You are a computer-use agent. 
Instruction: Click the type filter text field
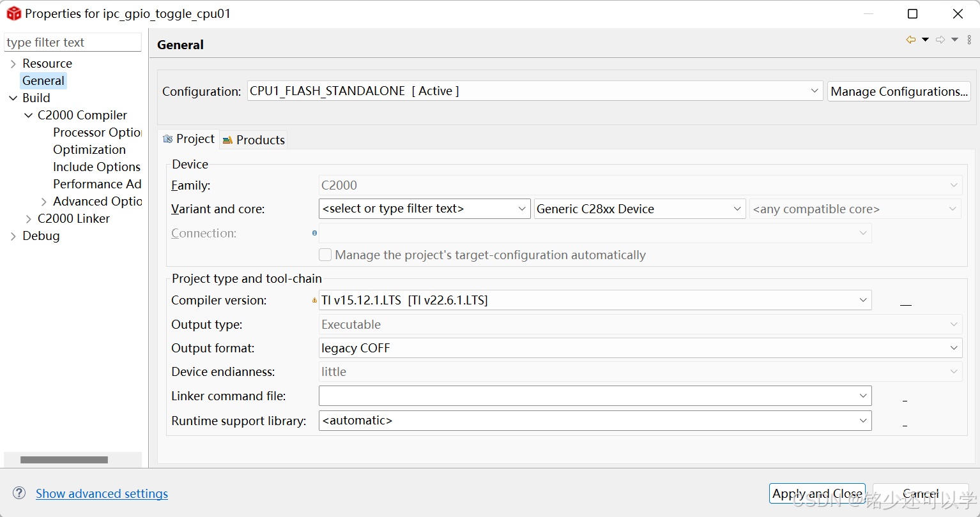(73, 42)
